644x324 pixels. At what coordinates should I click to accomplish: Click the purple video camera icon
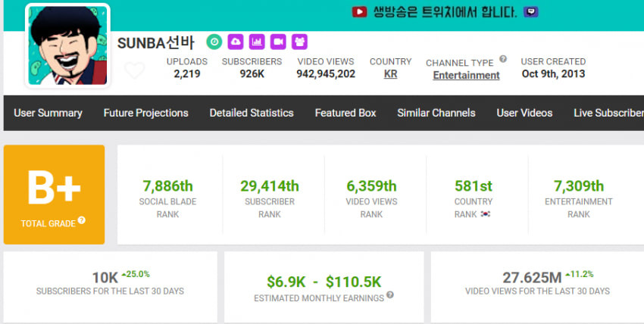[x=278, y=42]
